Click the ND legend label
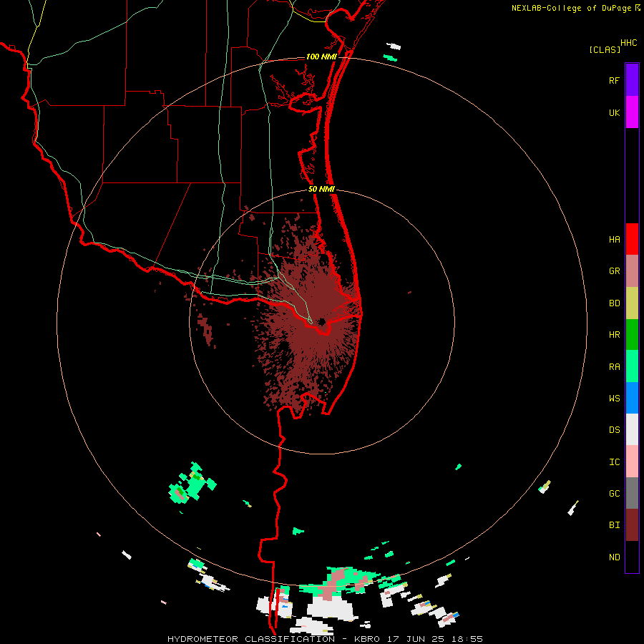The image size is (644, 644). [x=615, y=557]
